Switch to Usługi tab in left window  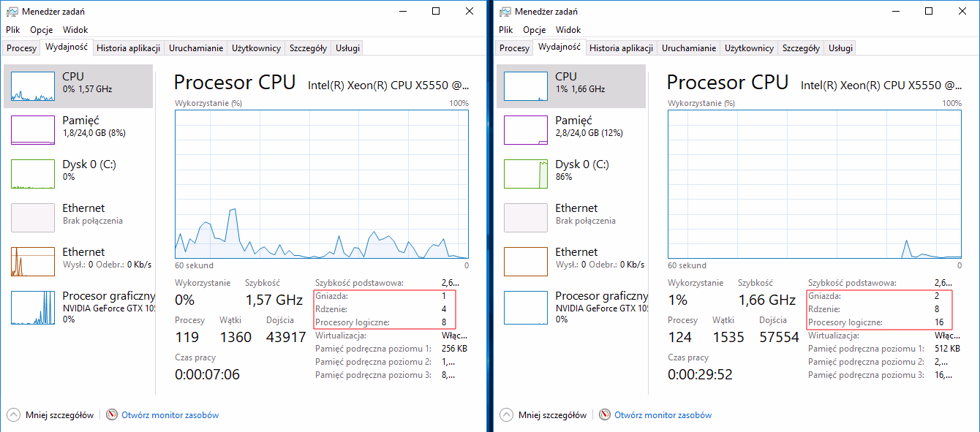point(347,48)
